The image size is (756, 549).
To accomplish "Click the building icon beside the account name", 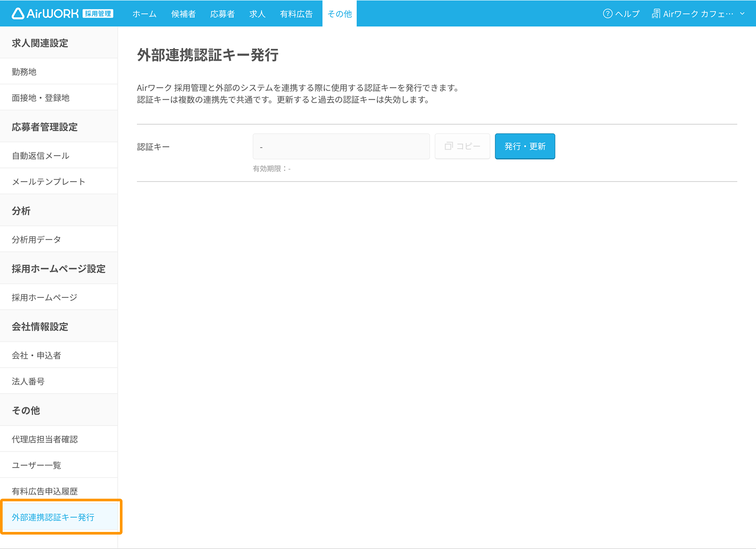I will [656, 14].
